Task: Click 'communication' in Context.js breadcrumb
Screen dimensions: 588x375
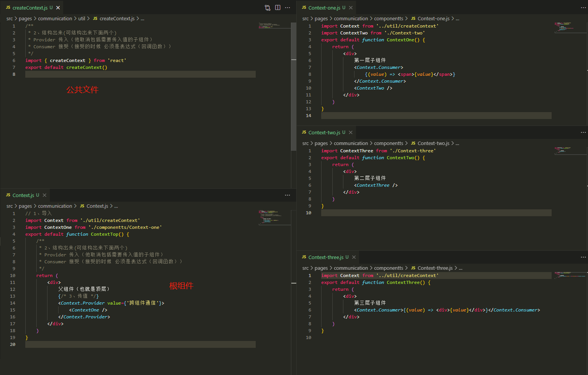Action: [55, 206]
